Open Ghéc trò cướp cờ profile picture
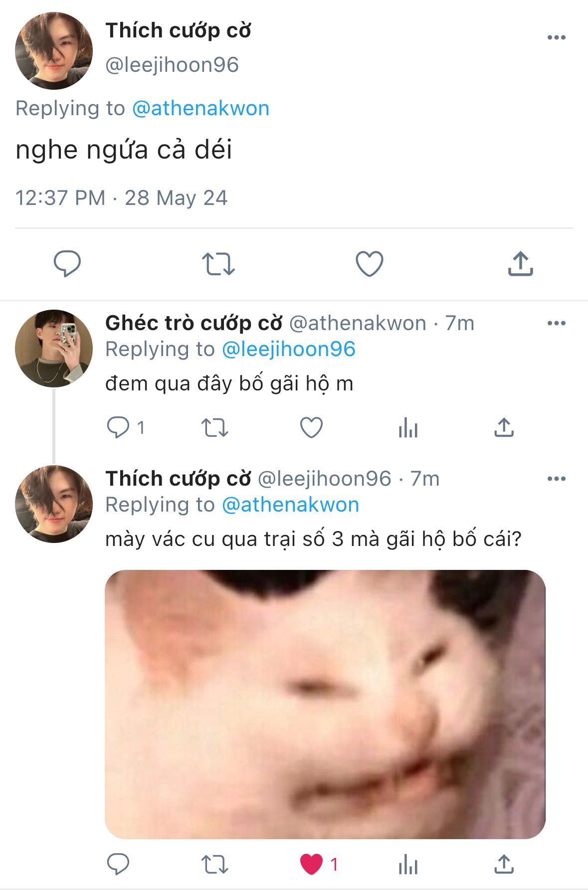The image size is (588, 890). tap(54, 349)
